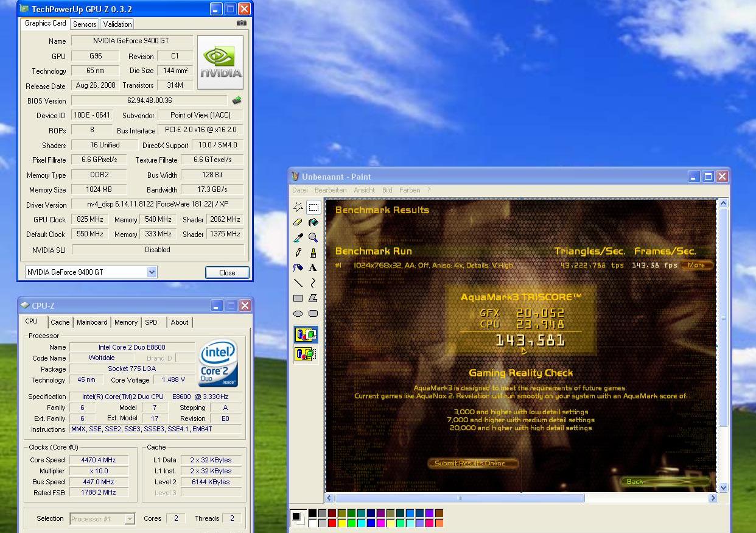Select the Pick Color eyedropper tool
Screen dimensions: 756x533
tap(298, 238)
